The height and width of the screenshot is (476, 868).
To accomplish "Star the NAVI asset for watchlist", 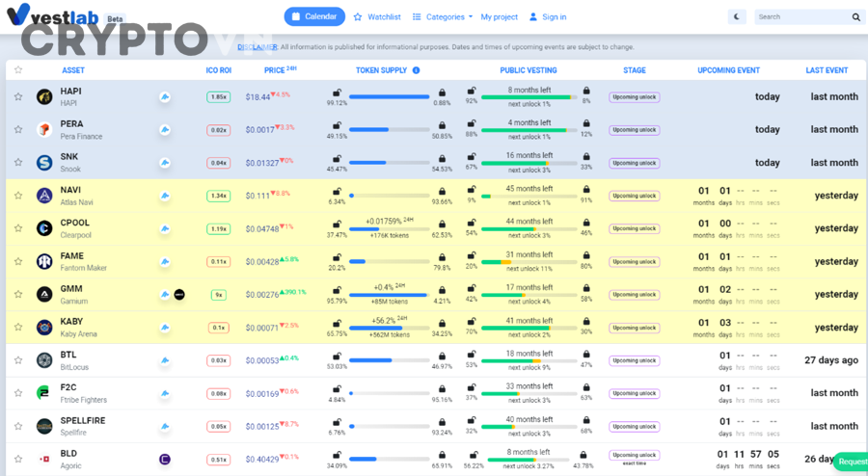I will point(18,196).
